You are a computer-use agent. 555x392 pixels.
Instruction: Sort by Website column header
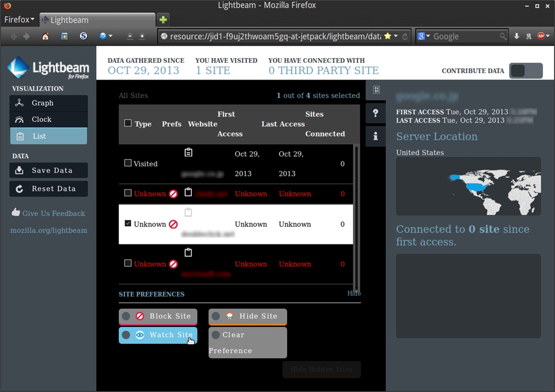click(x=203, y=124)
